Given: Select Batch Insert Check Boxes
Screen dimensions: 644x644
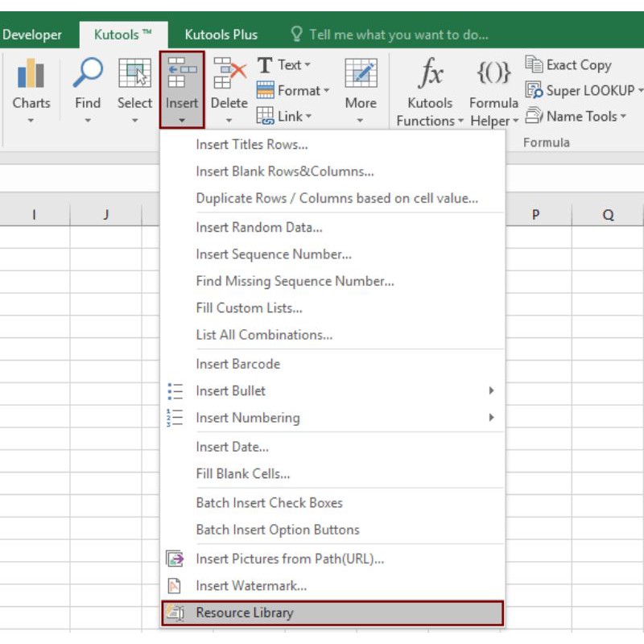Looking at the screenshot, I should click(x=269, y=503).
